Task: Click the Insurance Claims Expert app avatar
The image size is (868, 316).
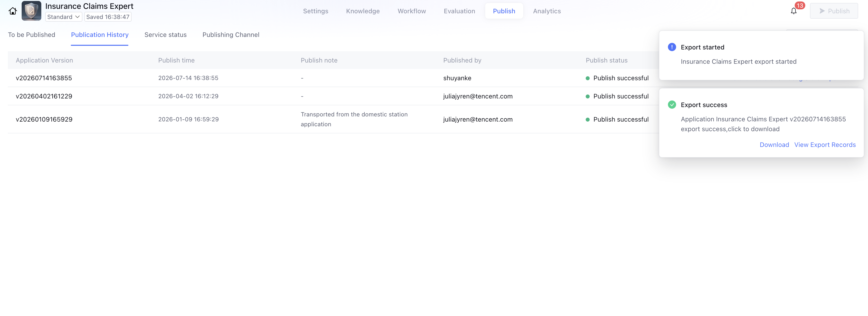Action: point(31,11)
